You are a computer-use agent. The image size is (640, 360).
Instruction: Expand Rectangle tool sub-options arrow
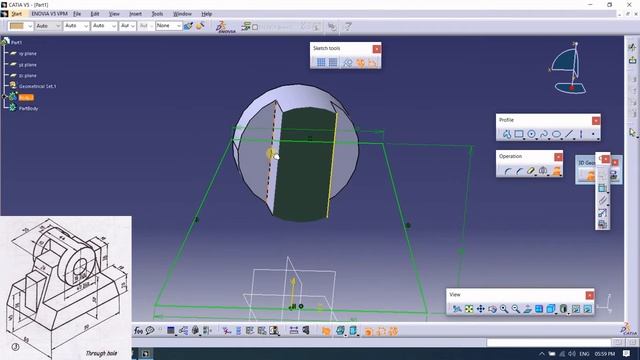click(524, 139)
